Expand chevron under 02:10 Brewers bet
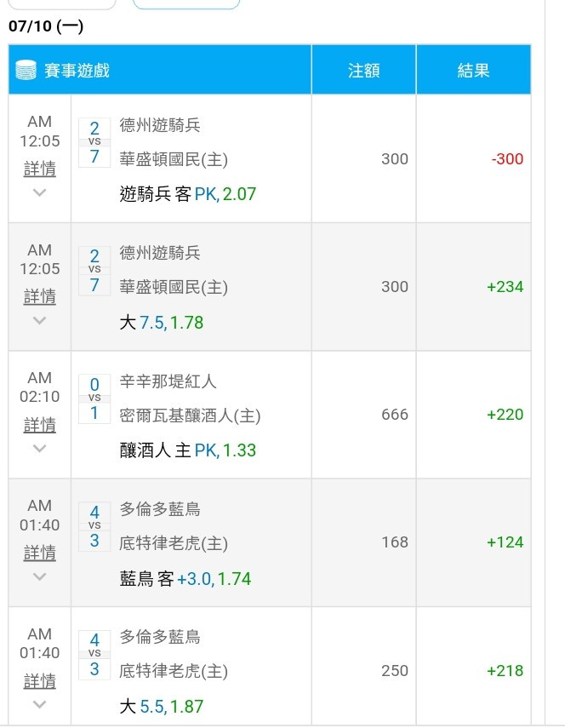This screenshot has height=728, width=565. (x=39, y=448)
